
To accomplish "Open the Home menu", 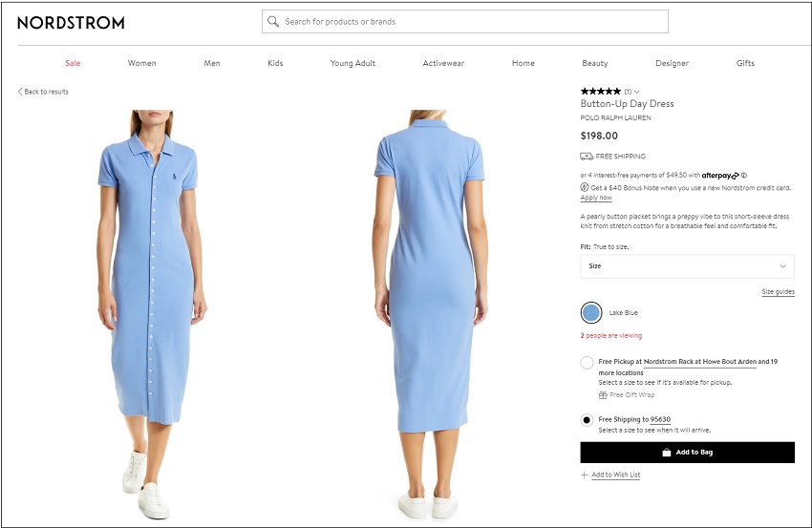I will point(524,63).
